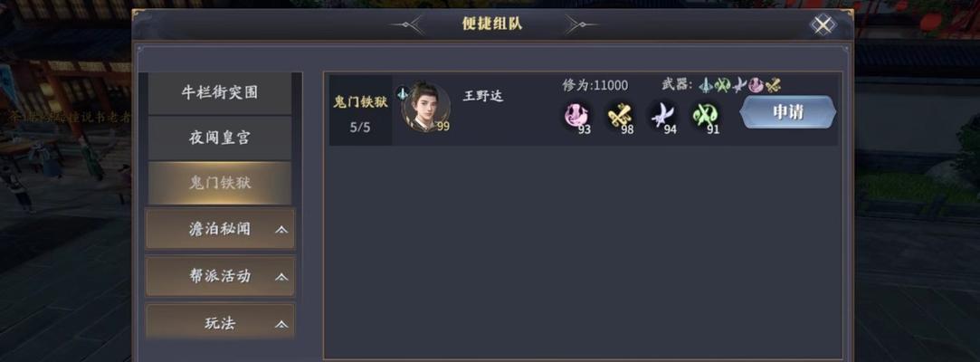Click the player name 王野达
The image size is (980, 362).
coord(482,96)
